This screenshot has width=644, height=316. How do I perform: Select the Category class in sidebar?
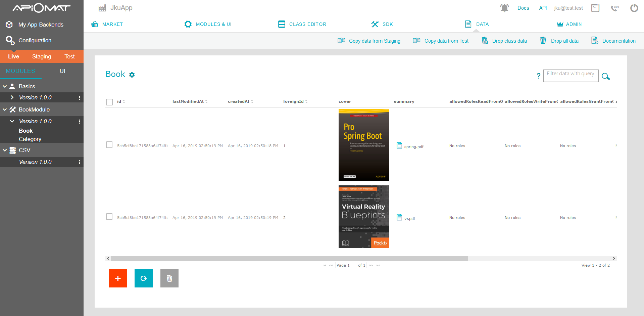pos(30,139)
